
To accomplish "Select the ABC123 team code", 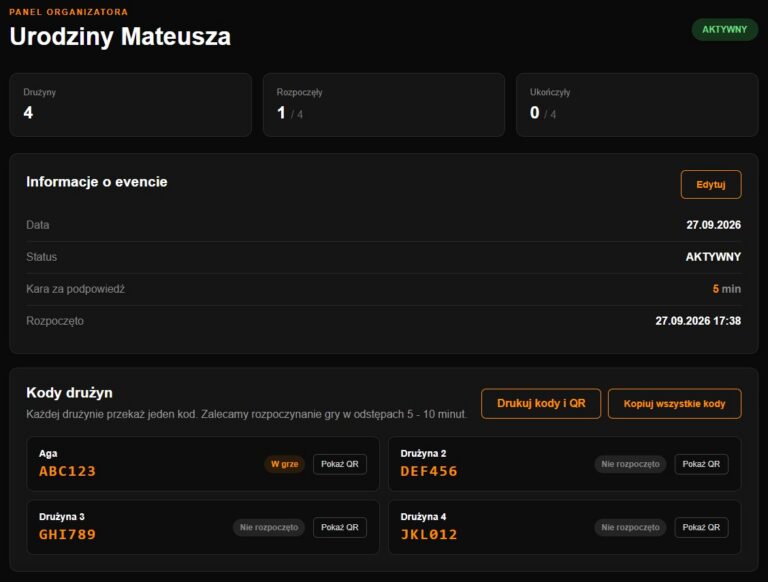I will pyautogui.click(x=67, y=471).
